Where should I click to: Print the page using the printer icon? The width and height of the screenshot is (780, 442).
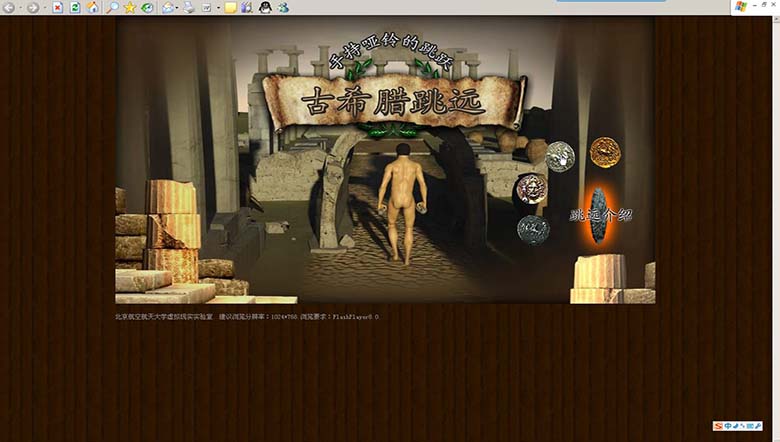click(188, 7)
